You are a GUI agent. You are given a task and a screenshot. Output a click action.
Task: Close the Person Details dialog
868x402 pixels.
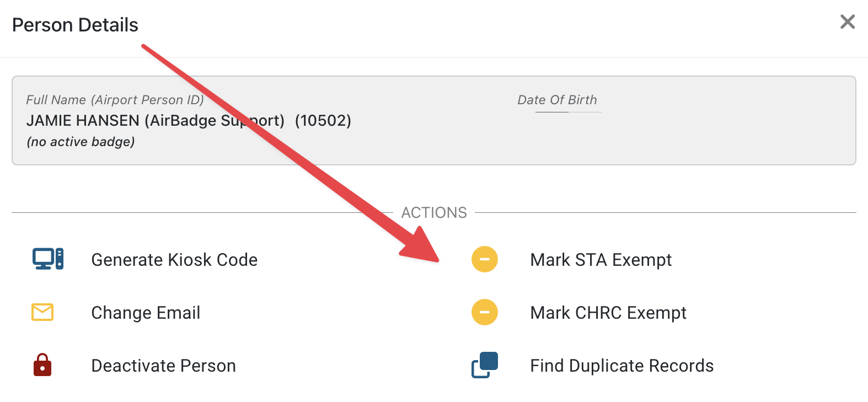(848, 22)
